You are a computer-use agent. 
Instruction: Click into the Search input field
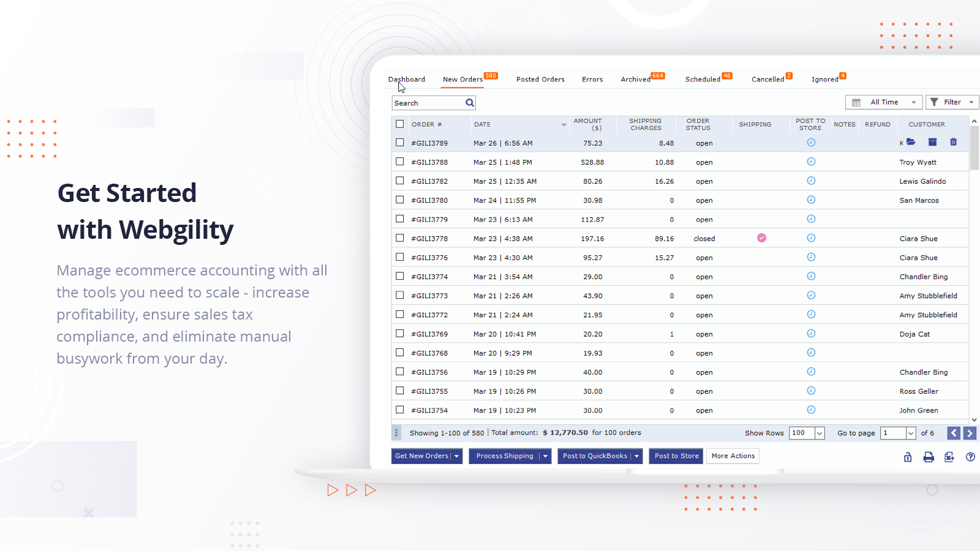pos(429,103)
